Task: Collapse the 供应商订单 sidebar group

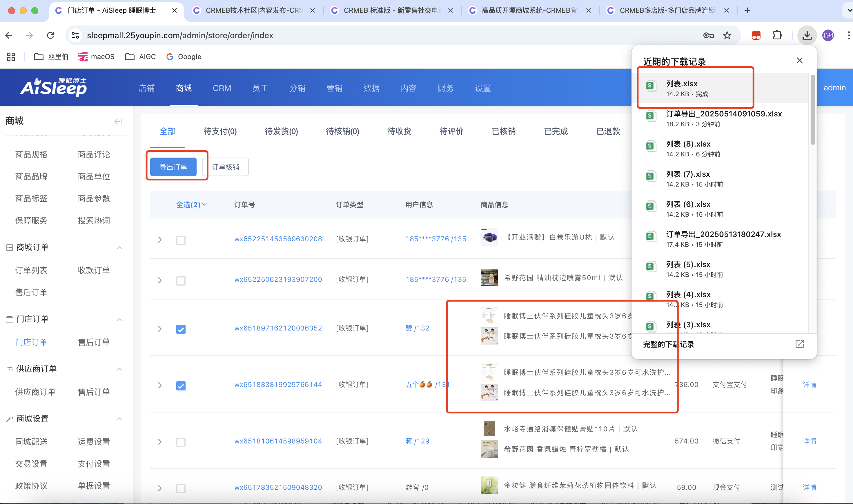Action: point(119,369)
